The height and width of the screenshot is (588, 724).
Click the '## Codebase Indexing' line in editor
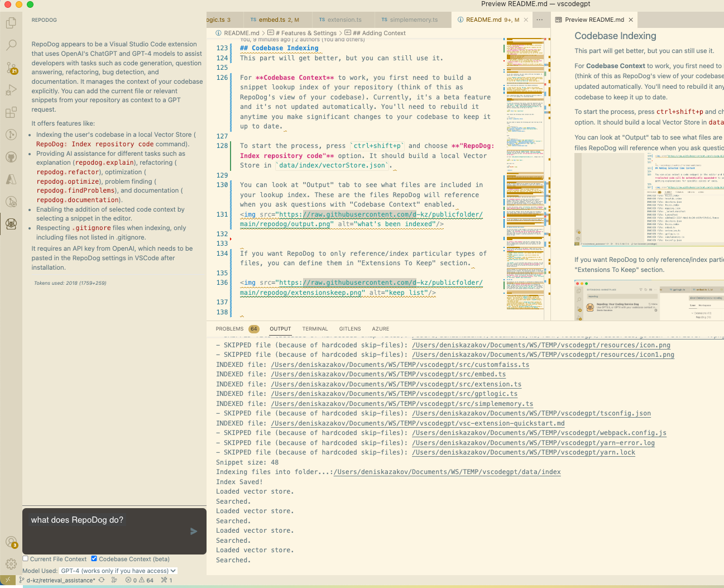[279, 48]
